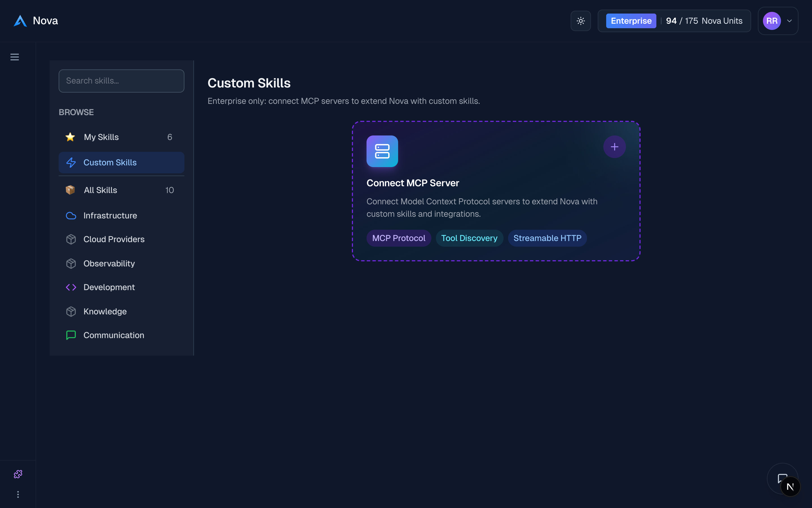Viewport: 812px width, 508px height.
Task: Open the hamburger sidebar menu
Action: [14, 57]
